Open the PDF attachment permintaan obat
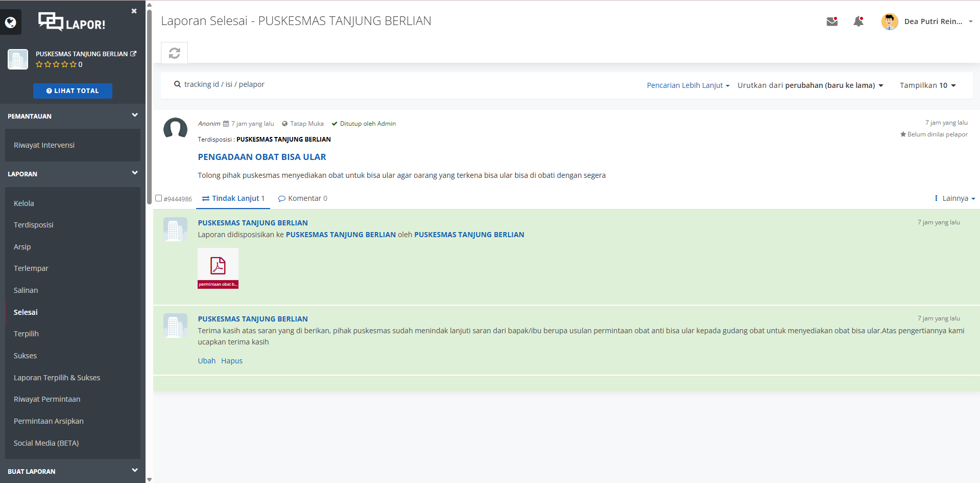The image size is (980, 483). click(218, 268)
